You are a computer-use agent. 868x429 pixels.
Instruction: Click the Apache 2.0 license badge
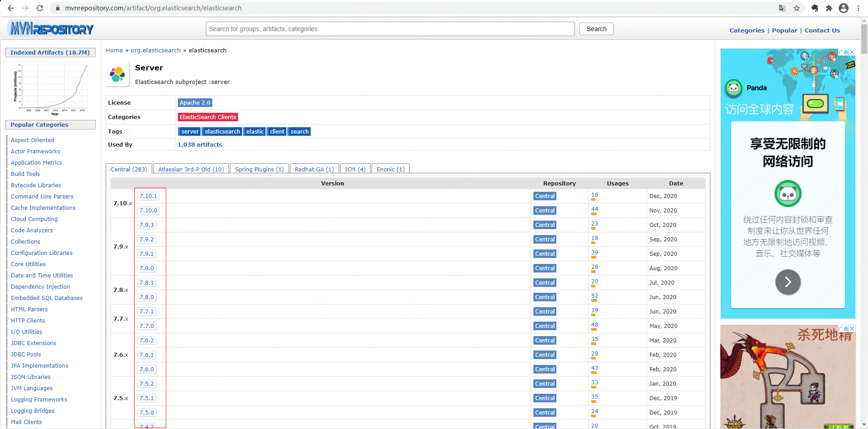(x=195, y=103)
